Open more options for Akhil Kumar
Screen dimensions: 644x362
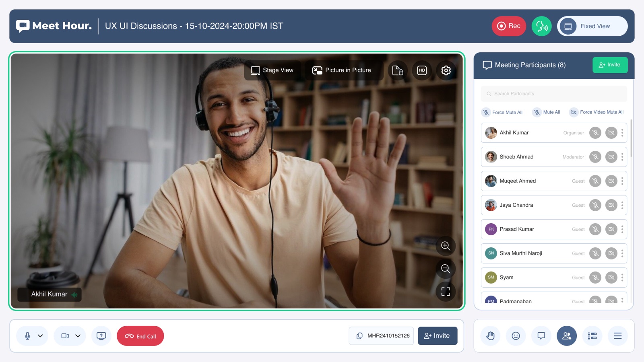pos(622,133)
